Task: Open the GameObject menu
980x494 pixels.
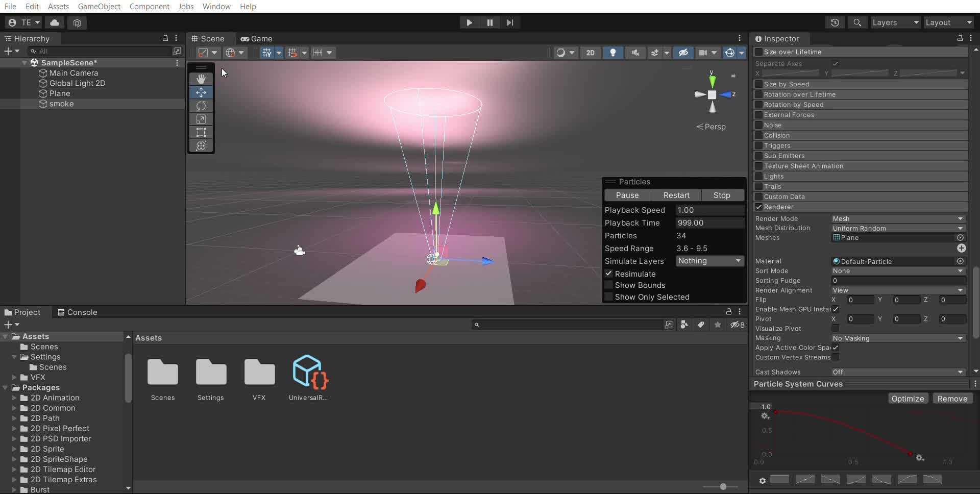Action: pyautogui.click(x=99, y=7)
